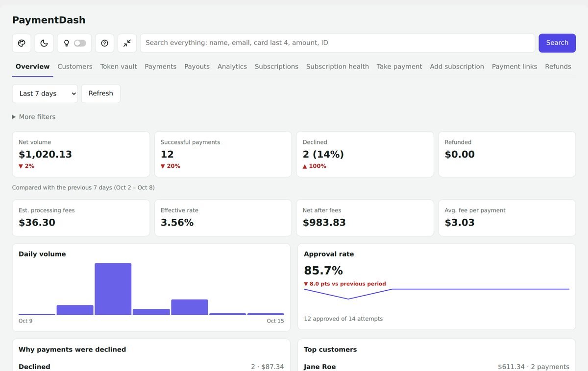Click the Oct 15 chart axis label

[275, 321]
